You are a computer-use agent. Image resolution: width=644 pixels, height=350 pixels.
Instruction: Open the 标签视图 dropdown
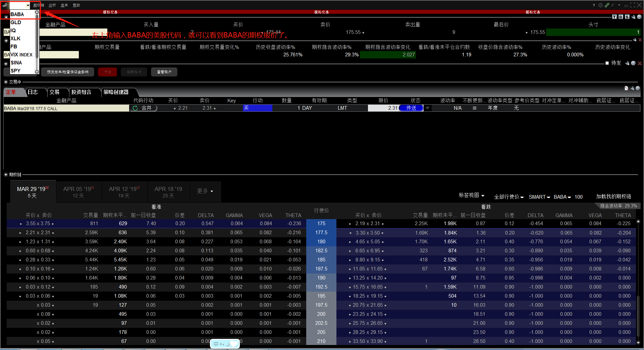point(472,195)
